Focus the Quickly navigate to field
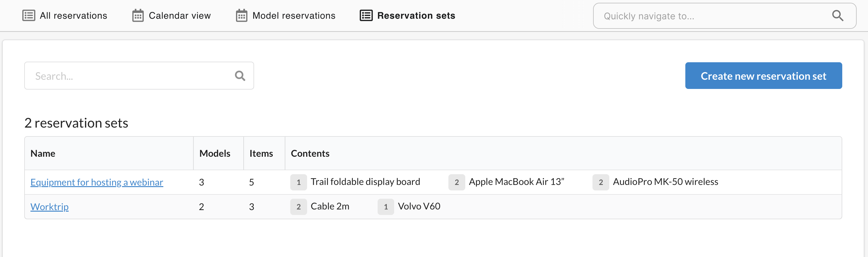The image size is (868, 257). (x=711, y=16)
